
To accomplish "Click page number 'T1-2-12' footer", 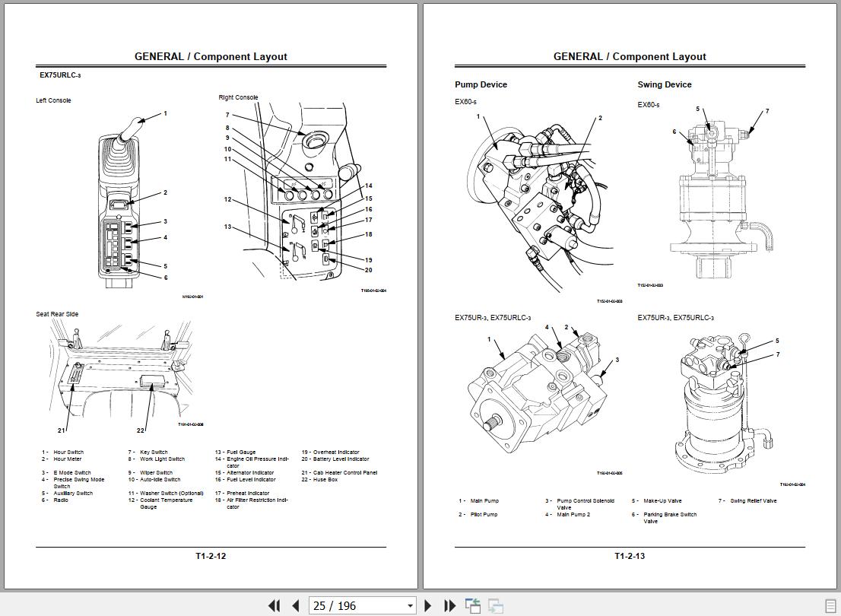I will [x=211, y=556].
